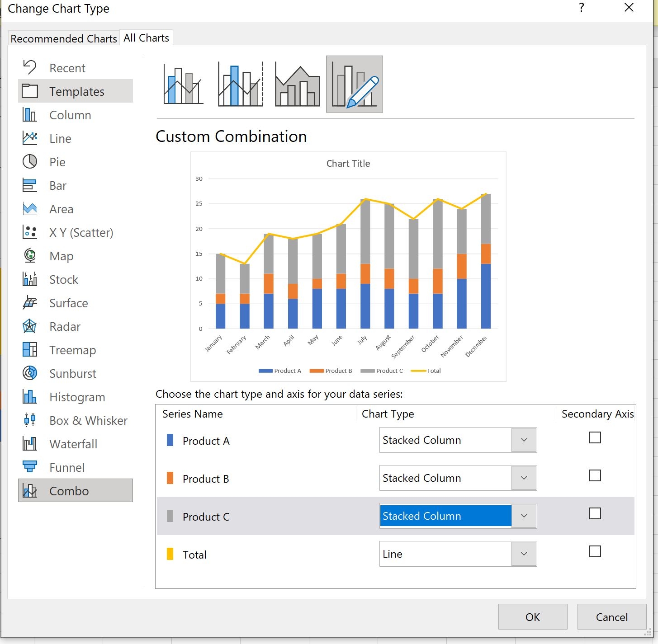Click the orange Product B color swatch
This screenshot has width=658, height=644.
170,479
